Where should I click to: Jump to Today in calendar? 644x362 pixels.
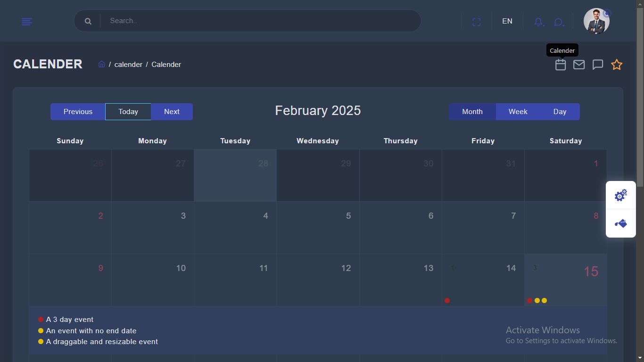coord(128,112)
